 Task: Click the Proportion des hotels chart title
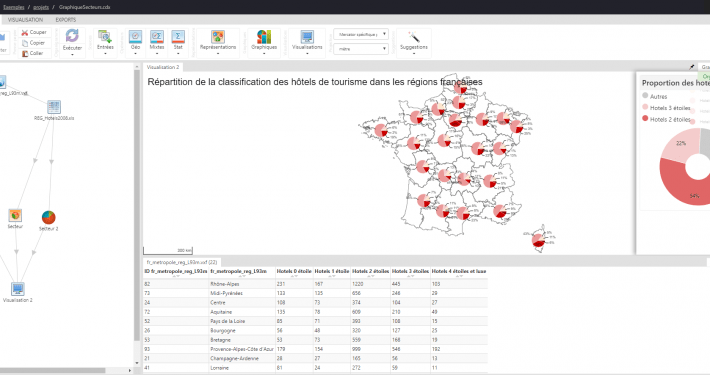[x=676, y=83]
